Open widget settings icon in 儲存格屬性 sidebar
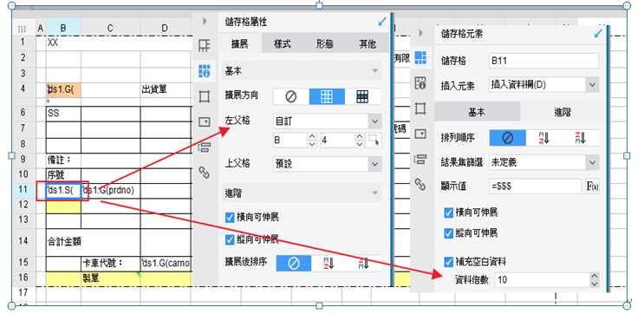Image resolution: width=644 pixels, height=314 pixels. coord(205,121)
